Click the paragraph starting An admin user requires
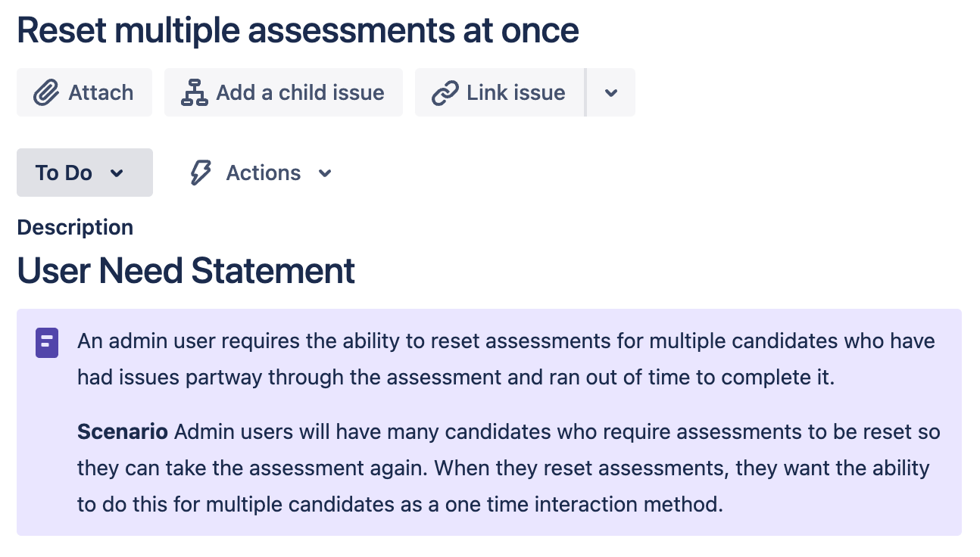Image resolution: width=980 pixels, height=557 pixels. pos(506,359)
